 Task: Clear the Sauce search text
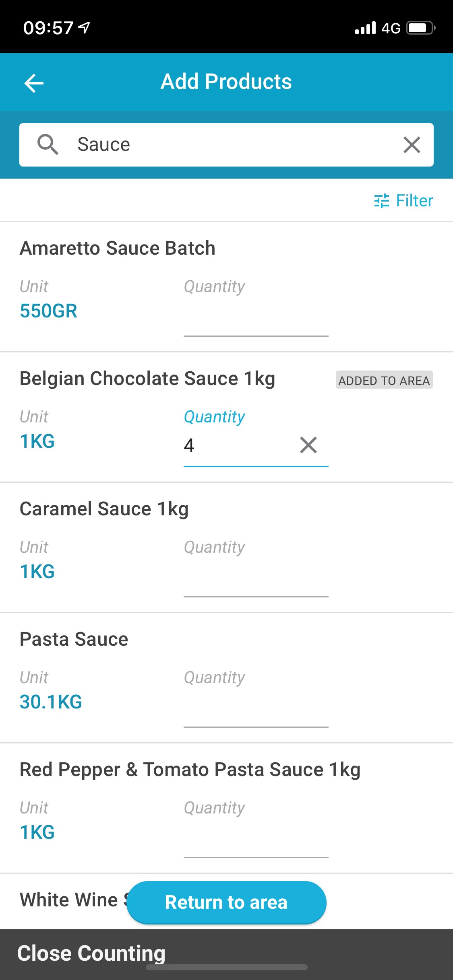(x=412, y=145)
